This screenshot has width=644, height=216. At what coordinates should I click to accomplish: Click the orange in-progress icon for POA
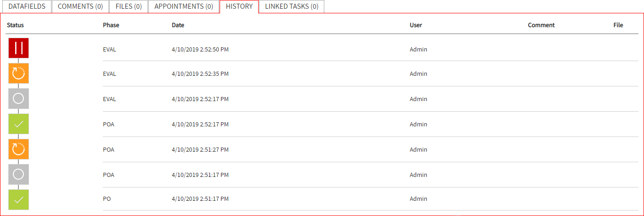(x=18, y=149)
